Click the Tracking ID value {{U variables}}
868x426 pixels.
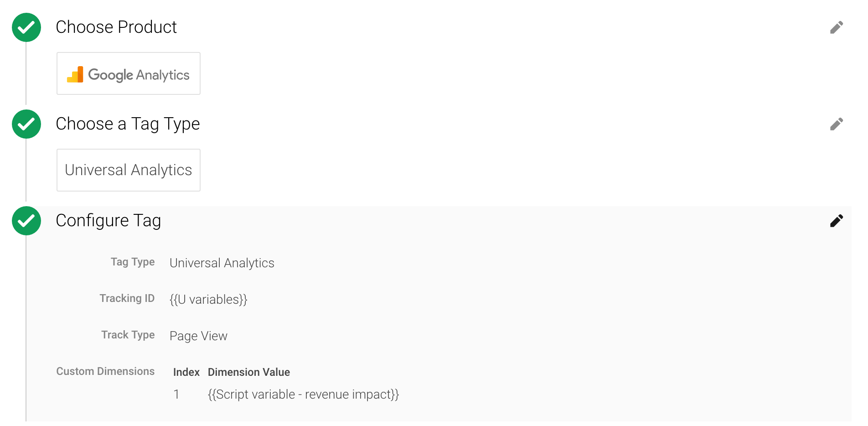point(208,300)
